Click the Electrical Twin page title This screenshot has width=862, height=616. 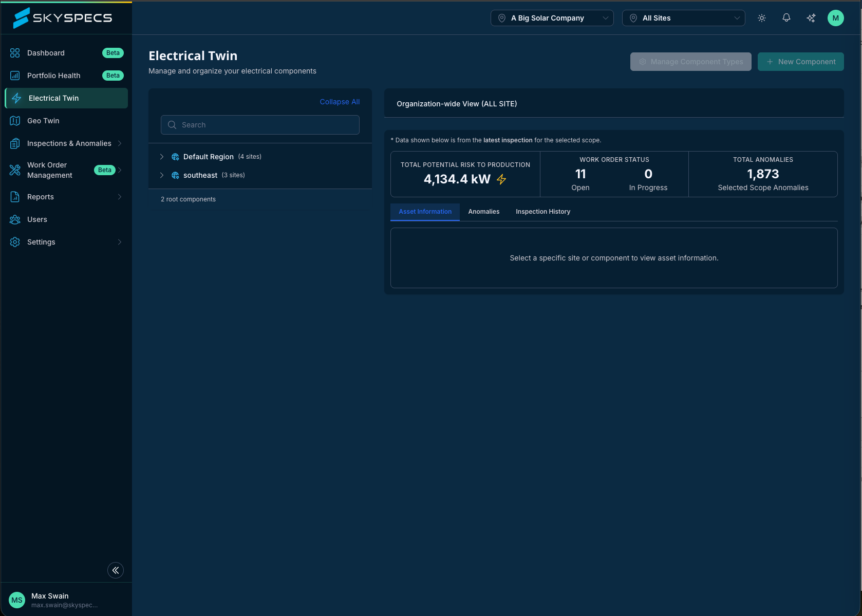pyautogui.click(x=193, y=55)
